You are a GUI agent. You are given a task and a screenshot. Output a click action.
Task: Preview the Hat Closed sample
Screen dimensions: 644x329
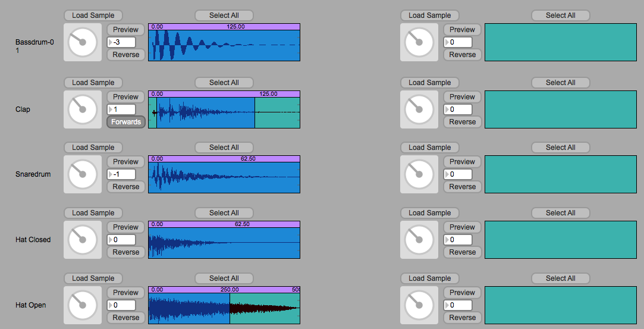[125, 227]
